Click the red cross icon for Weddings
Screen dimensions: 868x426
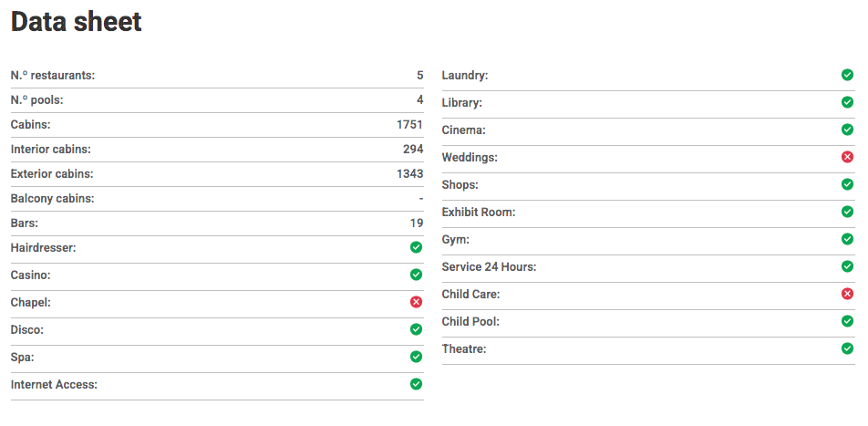coord(847,157)
